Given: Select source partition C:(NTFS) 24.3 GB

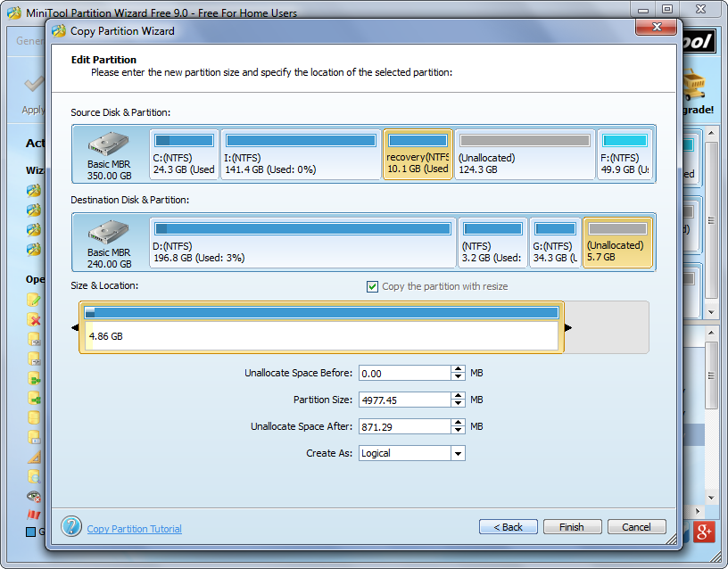Looking at the screenshot, I should pyautogui.click(x=184, y=154).
